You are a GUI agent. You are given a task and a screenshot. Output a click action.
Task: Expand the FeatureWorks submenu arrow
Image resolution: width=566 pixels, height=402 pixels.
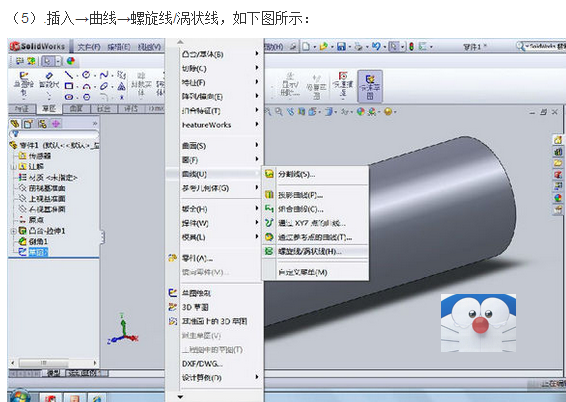257,124
